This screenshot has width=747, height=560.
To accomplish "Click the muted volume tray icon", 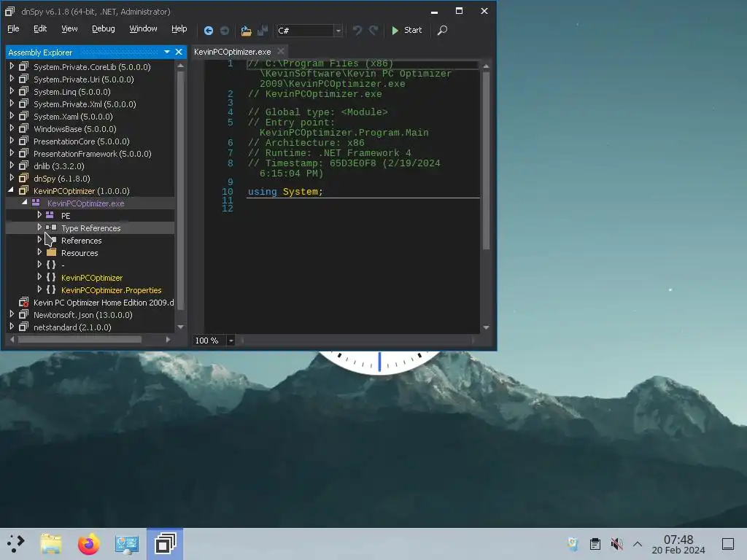I will pyautogui.click(x=616, y=544).
